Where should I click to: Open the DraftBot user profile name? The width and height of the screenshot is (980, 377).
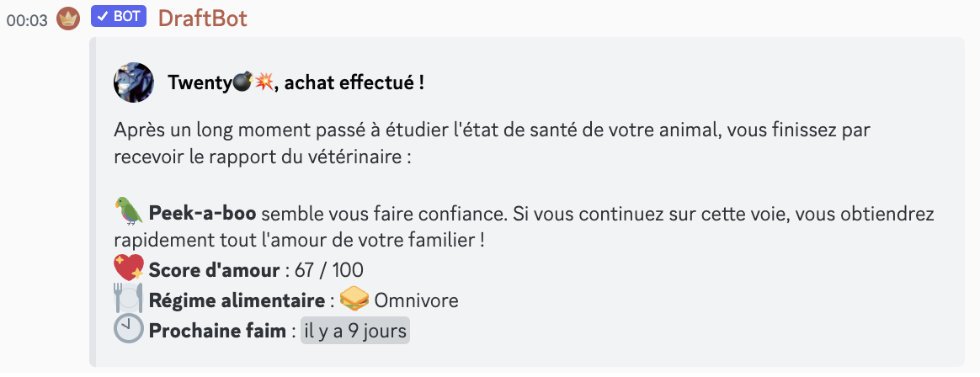coord(202,18)
